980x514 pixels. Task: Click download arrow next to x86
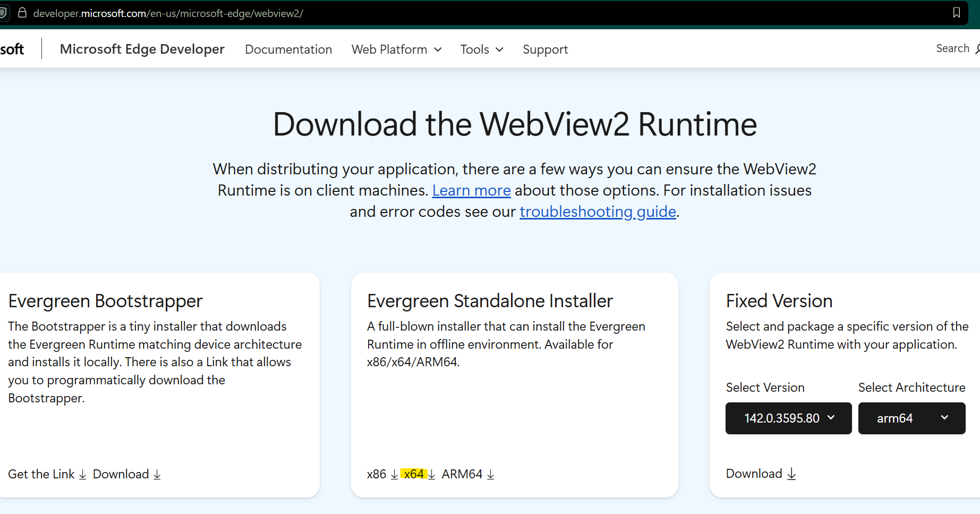point(394,474)
